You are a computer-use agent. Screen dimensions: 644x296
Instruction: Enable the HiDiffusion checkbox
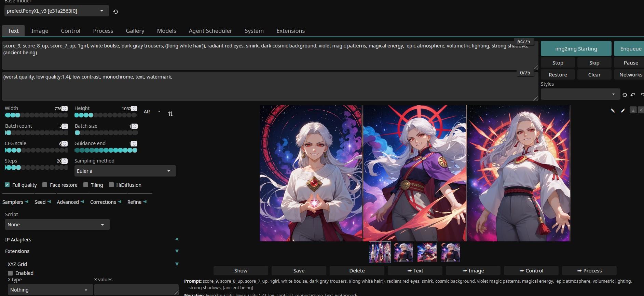[111, 185]
